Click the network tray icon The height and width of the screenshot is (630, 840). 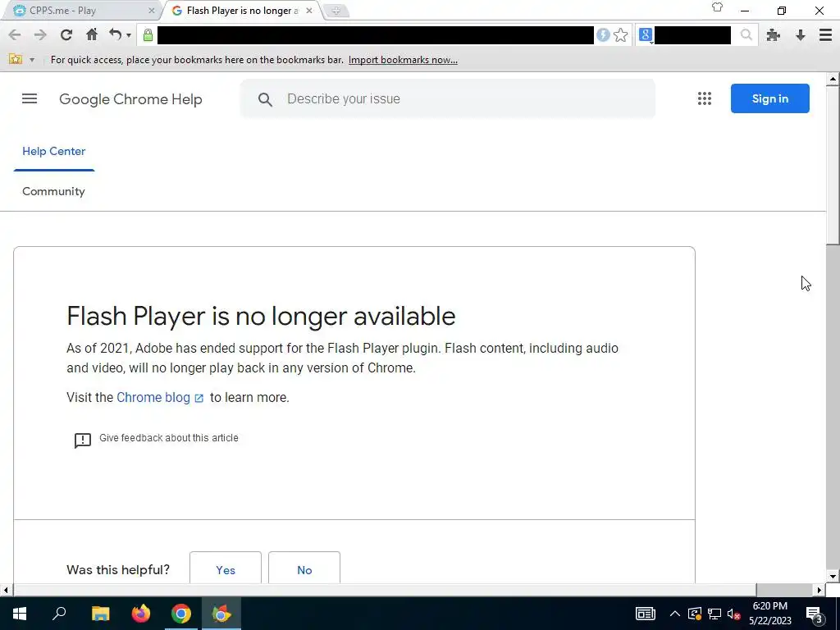pyautogui.click(x=714, y=614)
